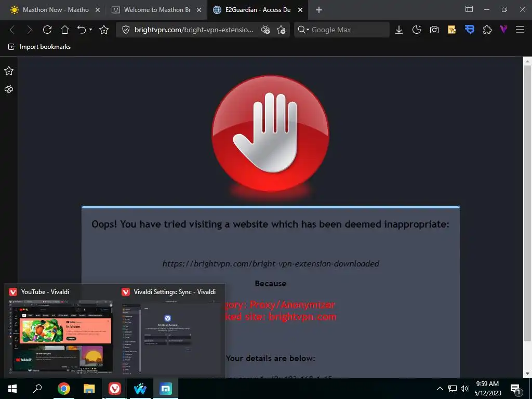Select YouTube - Vivaldi window thumbnail
This screenshot has height=399, width=532.
coord(61,330)
